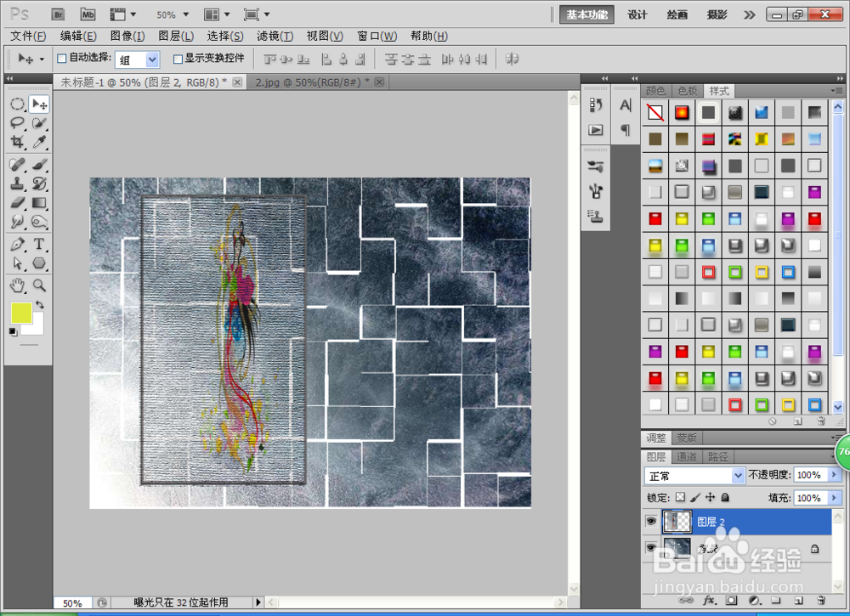
Task: Open the 组 auto-select dropdown
Action: tap(137, 59)
